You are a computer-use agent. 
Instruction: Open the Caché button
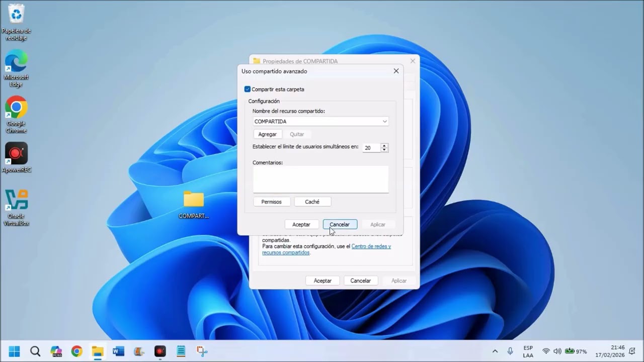pyautogui.click(x=312, y=202)
